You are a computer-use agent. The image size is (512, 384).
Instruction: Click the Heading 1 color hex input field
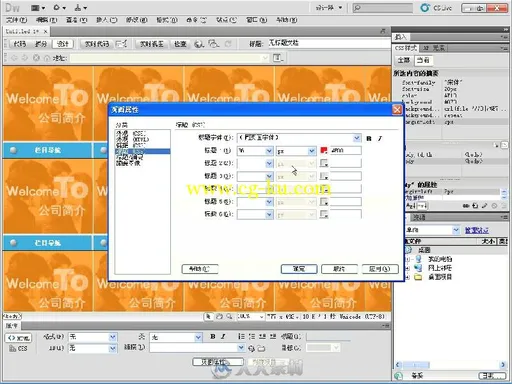pos(346,150)
